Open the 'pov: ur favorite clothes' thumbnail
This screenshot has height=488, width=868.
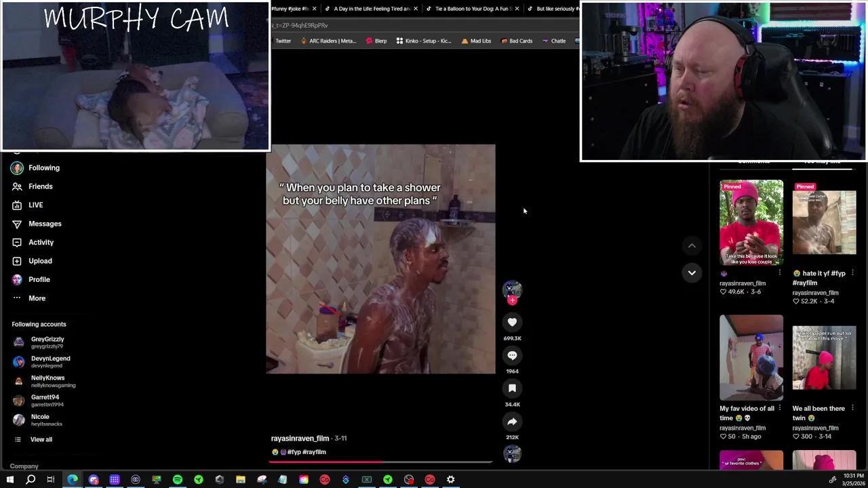tap(751, 460)
